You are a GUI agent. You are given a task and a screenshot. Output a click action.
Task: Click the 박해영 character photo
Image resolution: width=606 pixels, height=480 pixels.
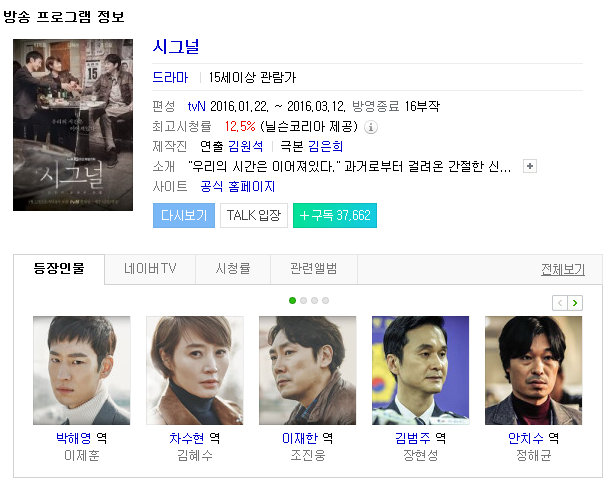coord(82,370)
